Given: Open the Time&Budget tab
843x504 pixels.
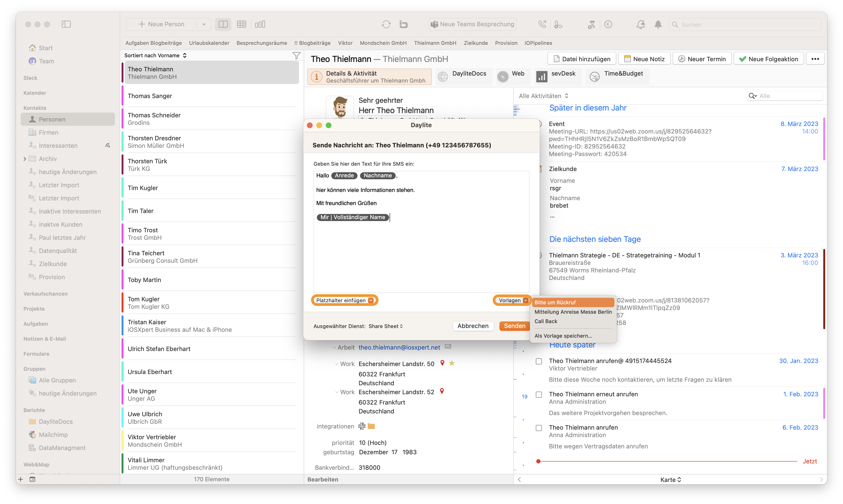Looking at the screenshot, I should [617, 76].
